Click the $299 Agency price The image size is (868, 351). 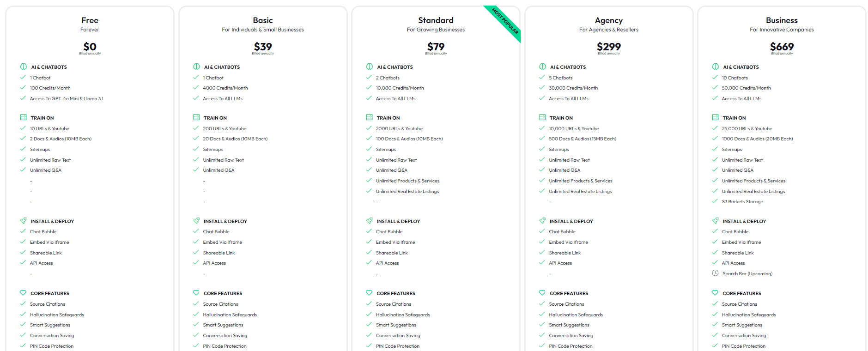[x=608, y=47]
